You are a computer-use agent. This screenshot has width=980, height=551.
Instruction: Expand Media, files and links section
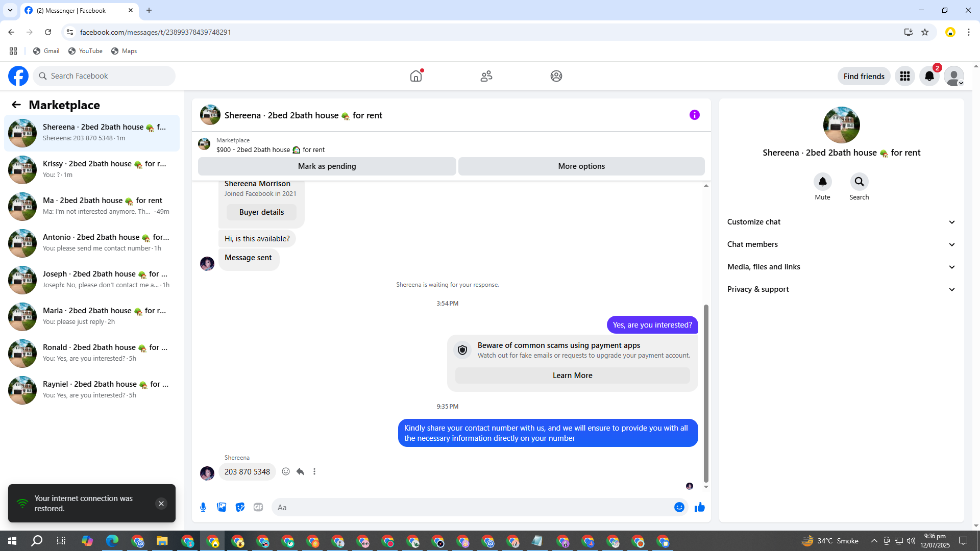(841, 267)
